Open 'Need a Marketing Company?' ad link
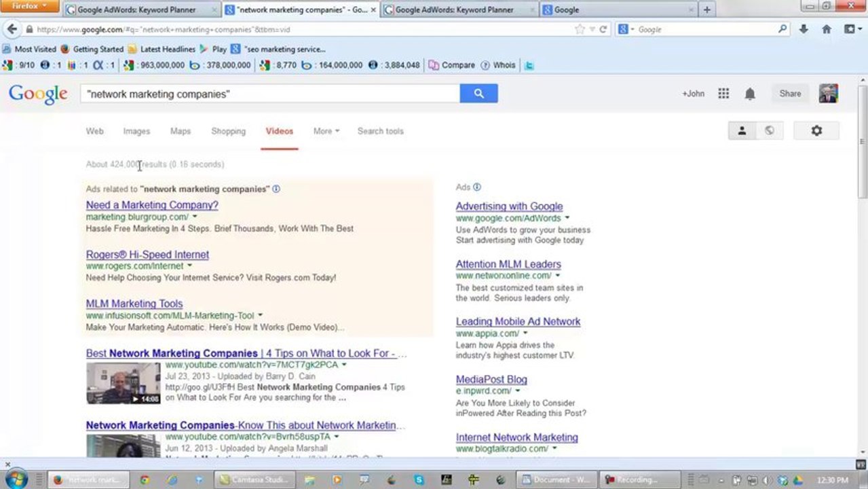Screen dimensions: 868x489 152,205
